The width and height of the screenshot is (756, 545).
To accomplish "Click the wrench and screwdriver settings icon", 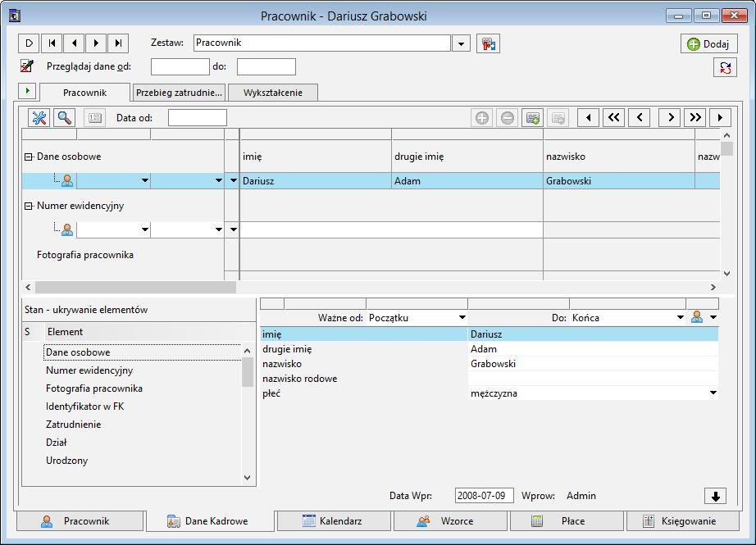I will [x=39, y=117].
